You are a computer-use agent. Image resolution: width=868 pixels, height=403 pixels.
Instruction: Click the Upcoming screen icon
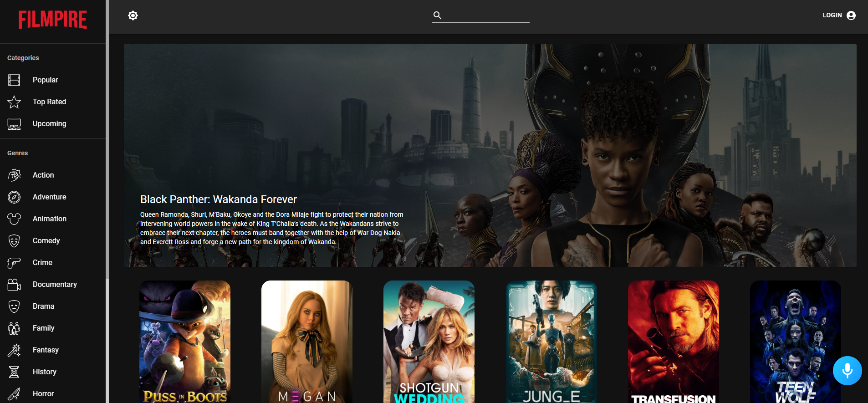(x=14, y=124)
